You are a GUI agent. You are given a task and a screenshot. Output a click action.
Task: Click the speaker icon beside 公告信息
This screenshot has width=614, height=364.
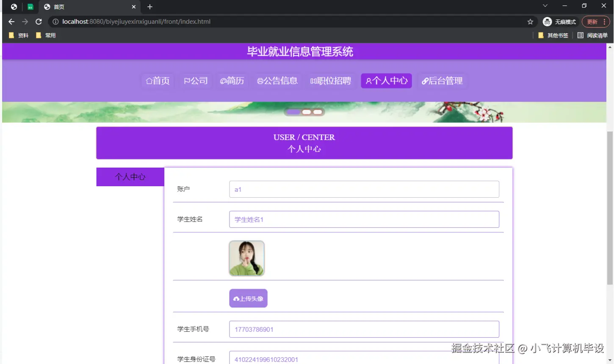260,80
